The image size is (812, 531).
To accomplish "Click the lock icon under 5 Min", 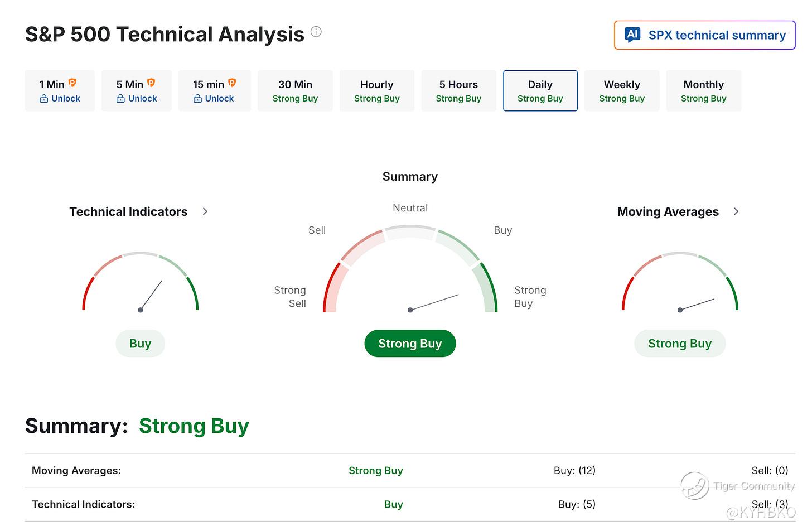I will click(x=120, y=99).
